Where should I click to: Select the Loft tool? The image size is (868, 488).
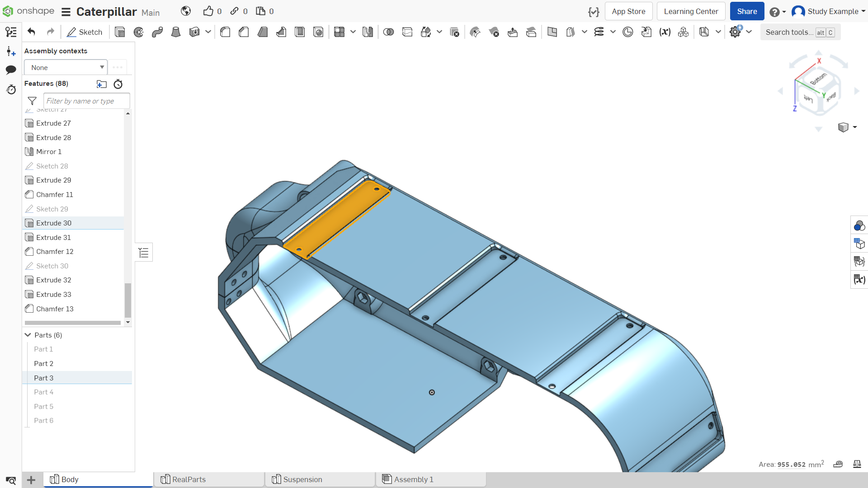(x=176, y=32)
